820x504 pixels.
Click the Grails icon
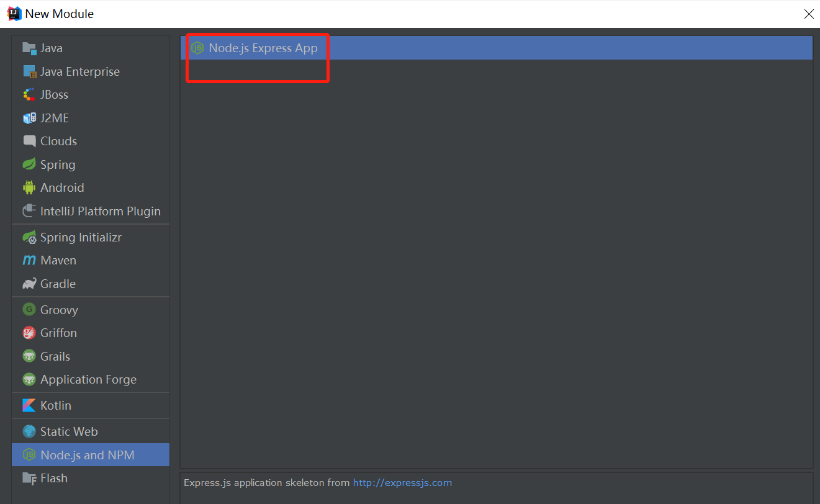point(29,356)
